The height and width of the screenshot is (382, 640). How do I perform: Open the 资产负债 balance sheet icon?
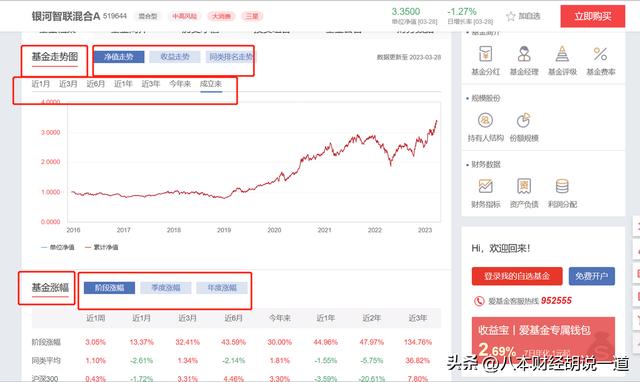pyautogui.click(x=524, y=186)
